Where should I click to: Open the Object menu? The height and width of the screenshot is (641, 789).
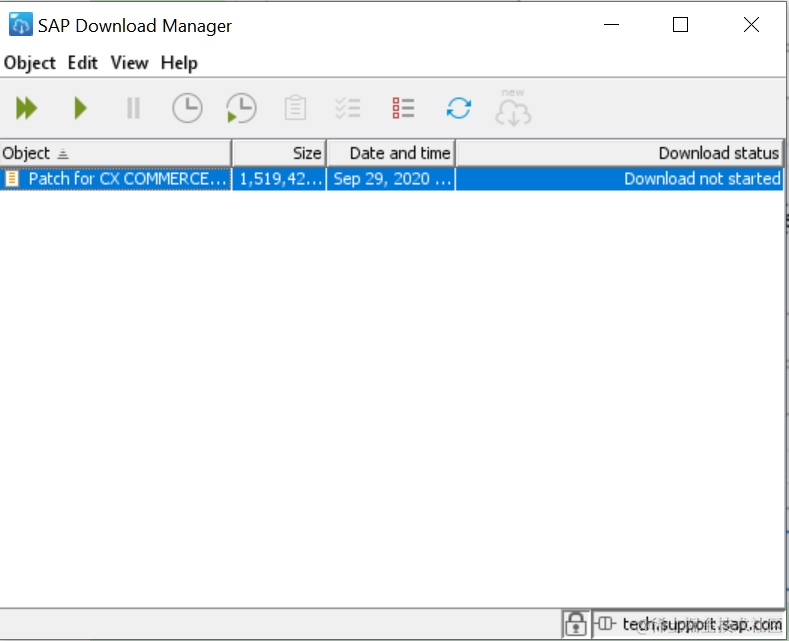coord(30,63)
